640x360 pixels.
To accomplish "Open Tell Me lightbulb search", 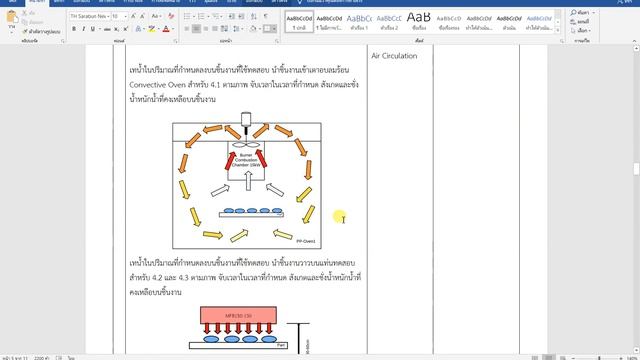I will coord(300,2).
